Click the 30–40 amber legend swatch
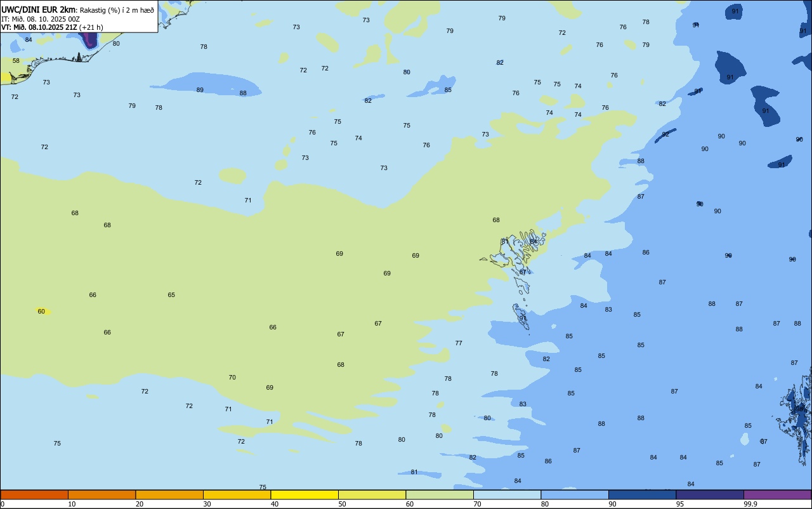This screenshot has height=509, width=812. tap(237, 494)
